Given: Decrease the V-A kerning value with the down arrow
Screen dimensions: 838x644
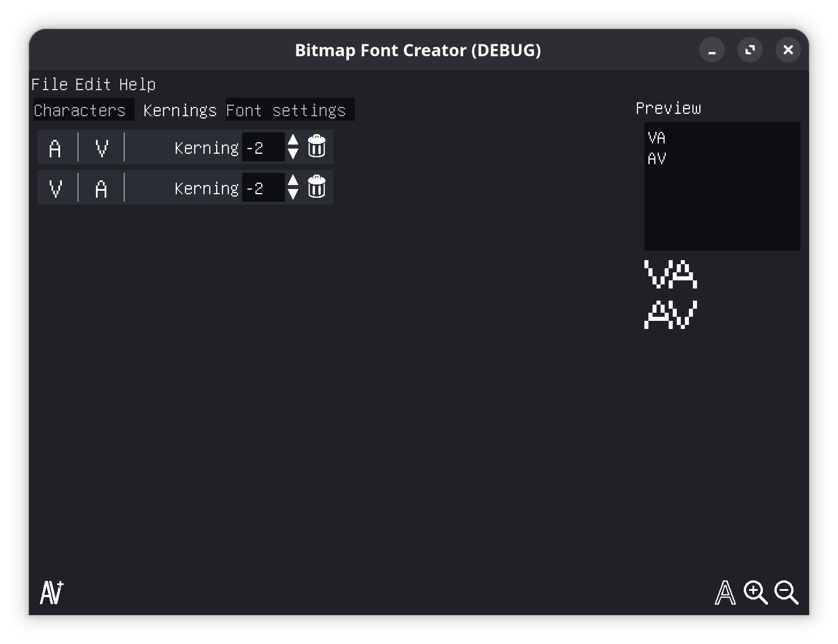Looking at the screenshot, I should tap(293, 194).
